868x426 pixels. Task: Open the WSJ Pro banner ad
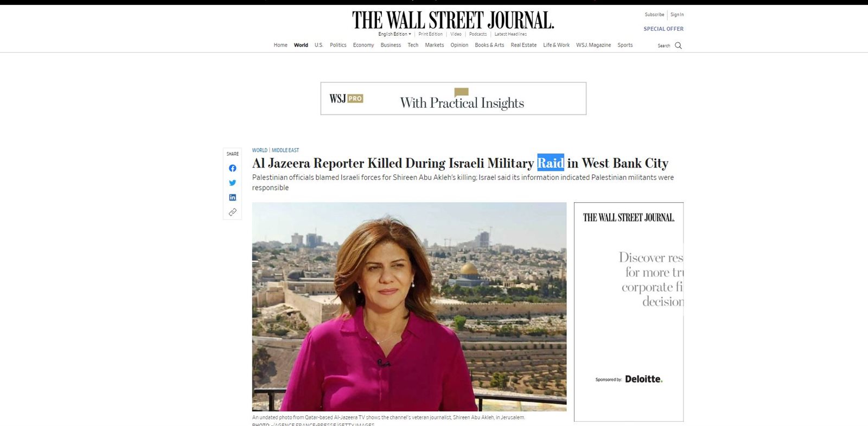453,99
